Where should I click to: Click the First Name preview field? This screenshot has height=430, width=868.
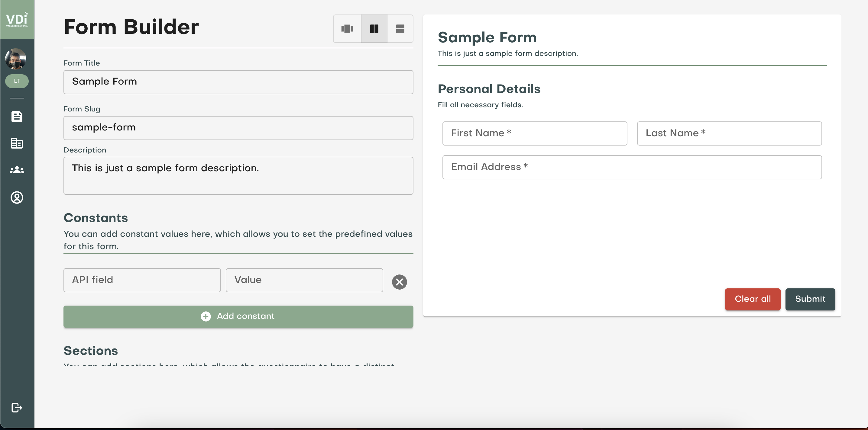534,133
